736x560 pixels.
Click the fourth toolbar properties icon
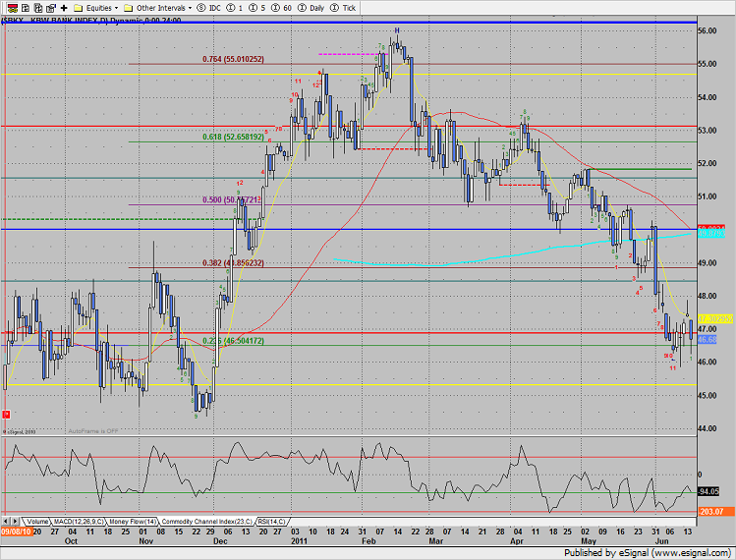[x=51, y=8]
